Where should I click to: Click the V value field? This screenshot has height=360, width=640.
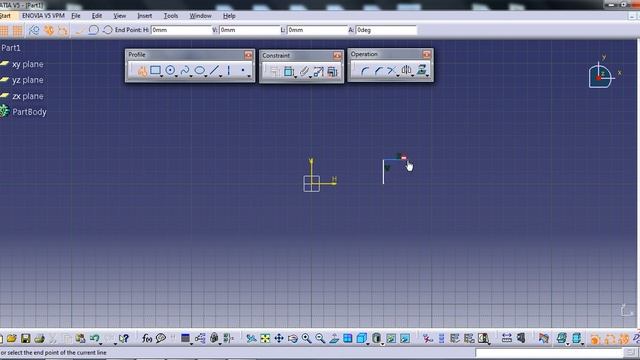pyautogui.click(x=249, y=30)
